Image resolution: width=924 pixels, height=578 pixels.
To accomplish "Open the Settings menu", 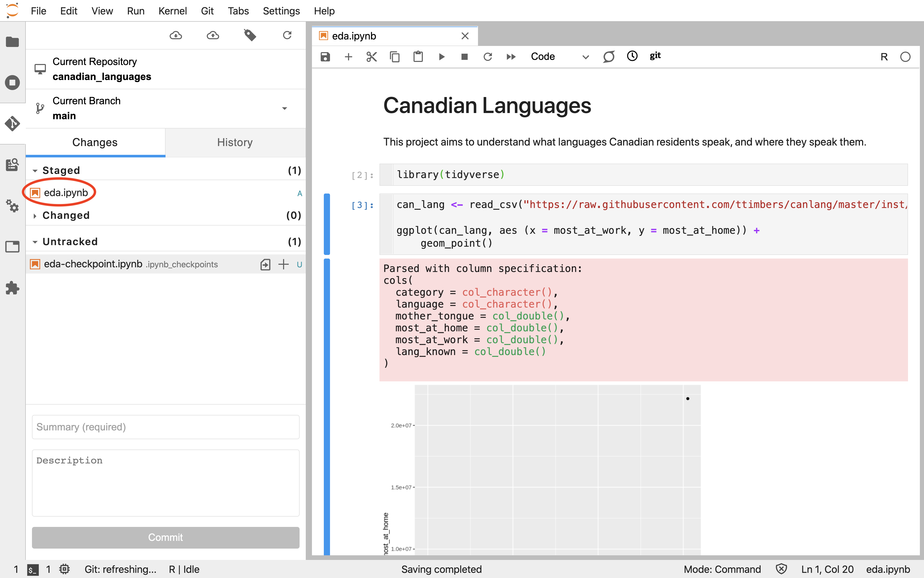I will (x=281, y=11).
